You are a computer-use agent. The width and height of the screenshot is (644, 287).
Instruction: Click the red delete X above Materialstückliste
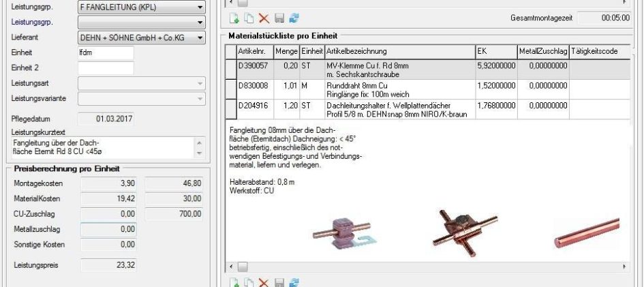tap(263, 18)
